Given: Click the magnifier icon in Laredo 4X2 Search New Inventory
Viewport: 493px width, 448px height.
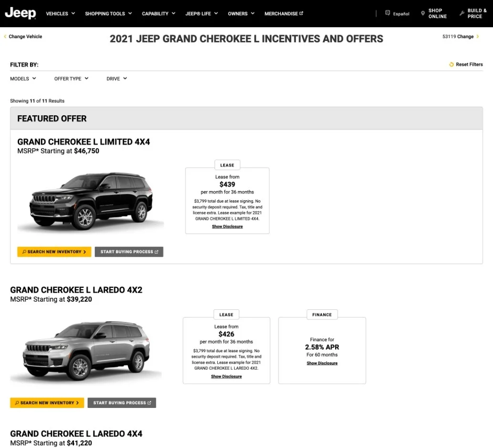Looking at the screenshot, I should tap(17, 403).
